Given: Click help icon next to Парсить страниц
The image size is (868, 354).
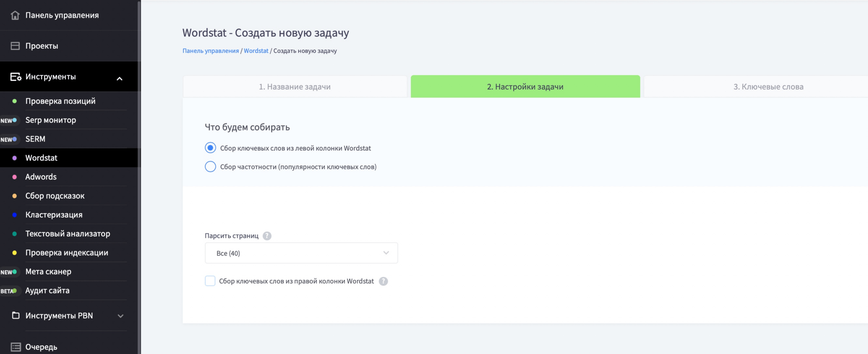Looking at the screenshot, I should [x=267, y=236].
